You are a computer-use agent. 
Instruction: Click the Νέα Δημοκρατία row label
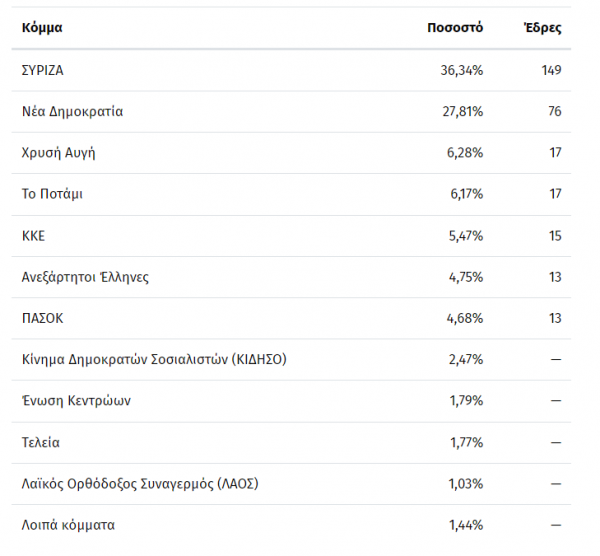coord(72,112)
